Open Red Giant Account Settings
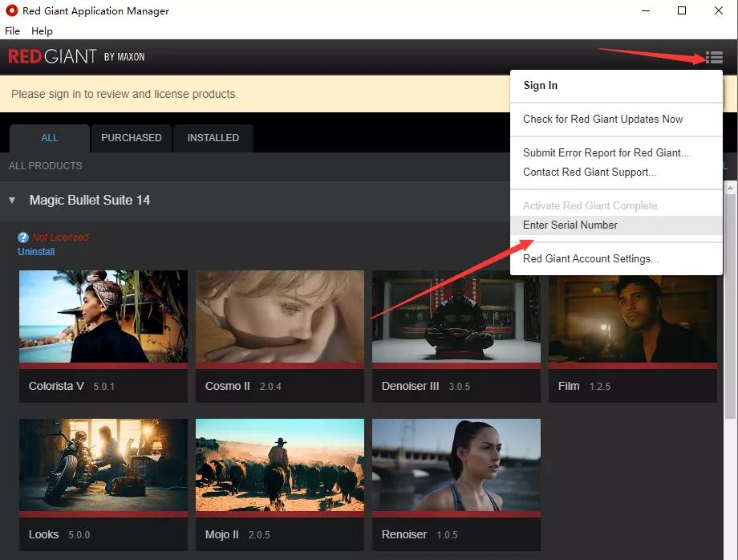 pyautogui.click(x=590, y=259)
